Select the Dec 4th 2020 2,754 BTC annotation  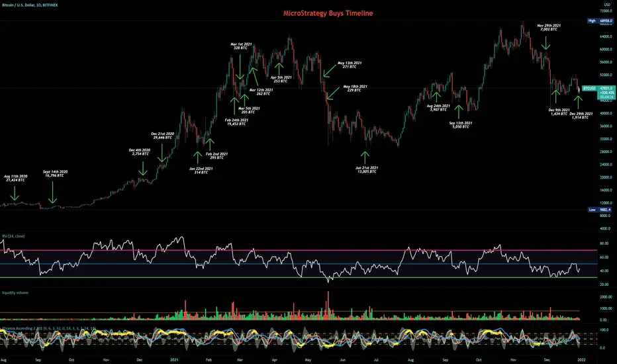tap(140, 152)
